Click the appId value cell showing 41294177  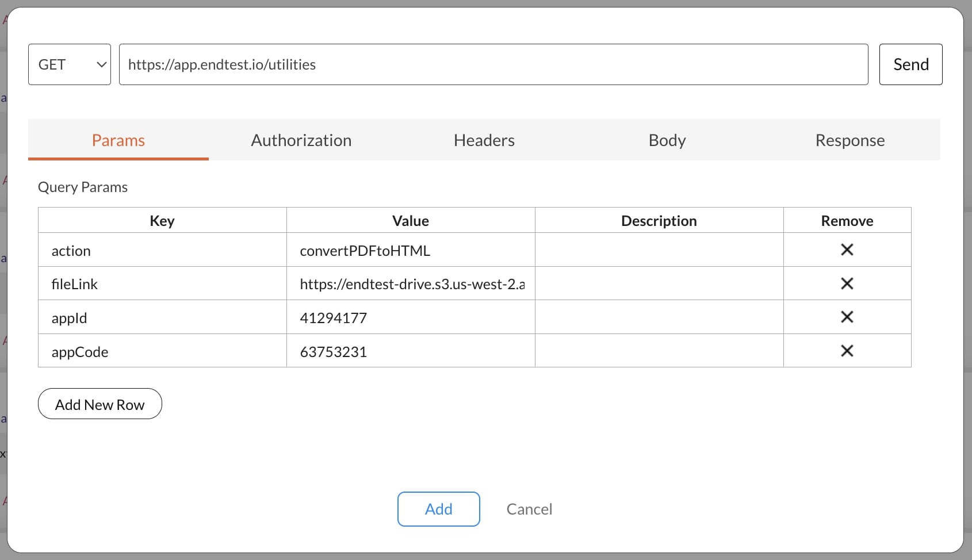(410, 317)
